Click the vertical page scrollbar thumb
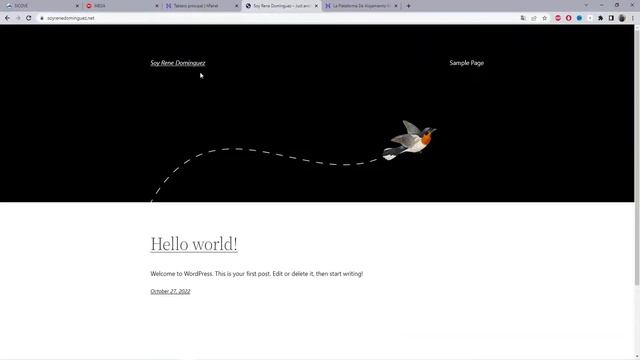The image size is (640, 360). 637,158
